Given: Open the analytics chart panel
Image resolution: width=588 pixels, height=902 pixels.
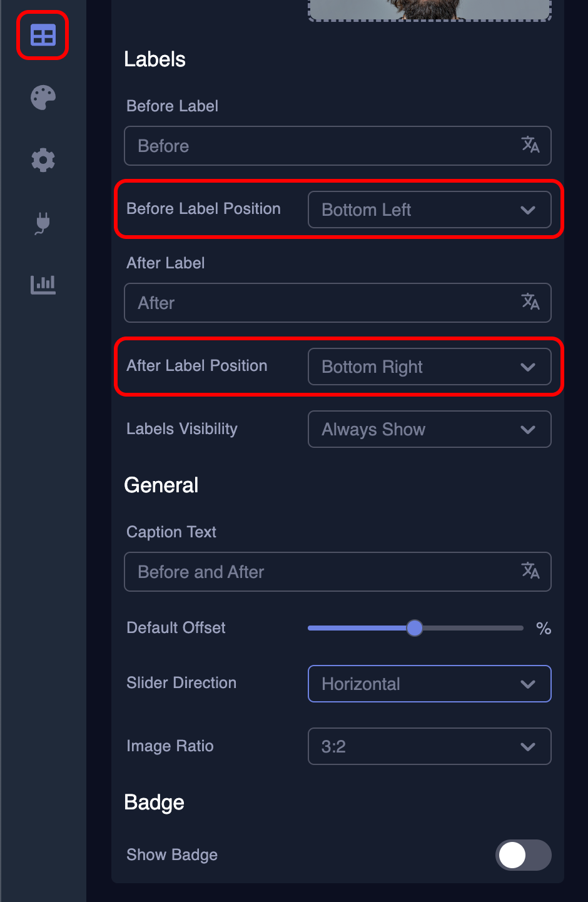Looking at the screenshot, I should click(x=42, y=285).
